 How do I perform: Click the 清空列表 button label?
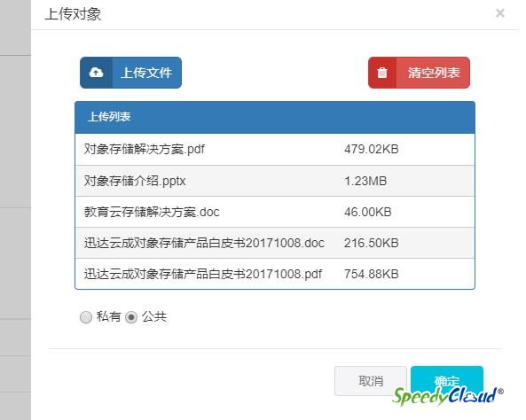tap(434, 73)
